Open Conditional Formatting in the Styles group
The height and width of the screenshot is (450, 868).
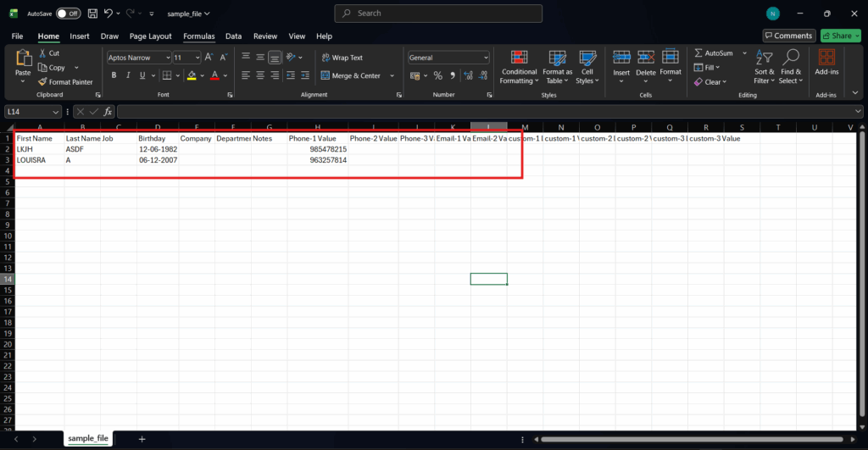tap(518, 64)
